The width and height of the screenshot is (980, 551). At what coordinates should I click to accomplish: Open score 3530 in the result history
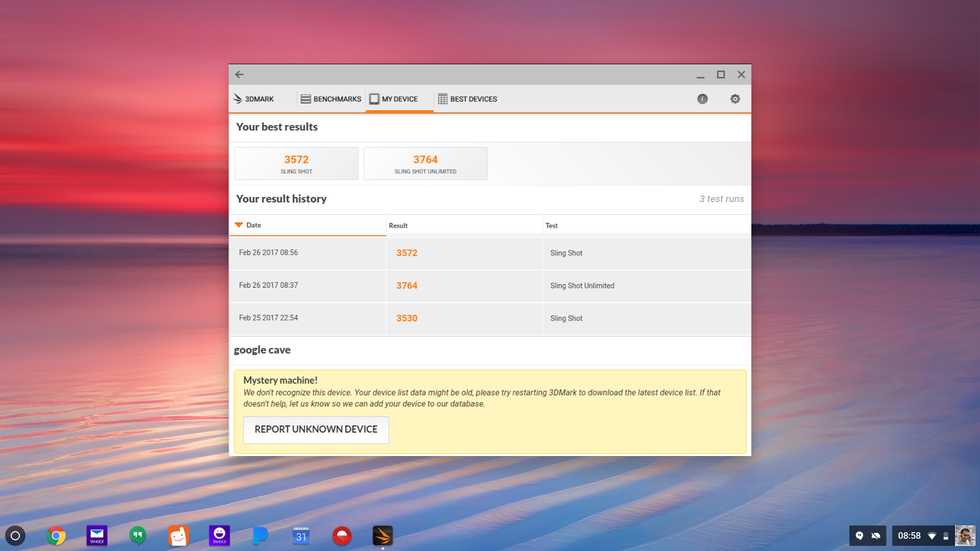coord(407,318)
